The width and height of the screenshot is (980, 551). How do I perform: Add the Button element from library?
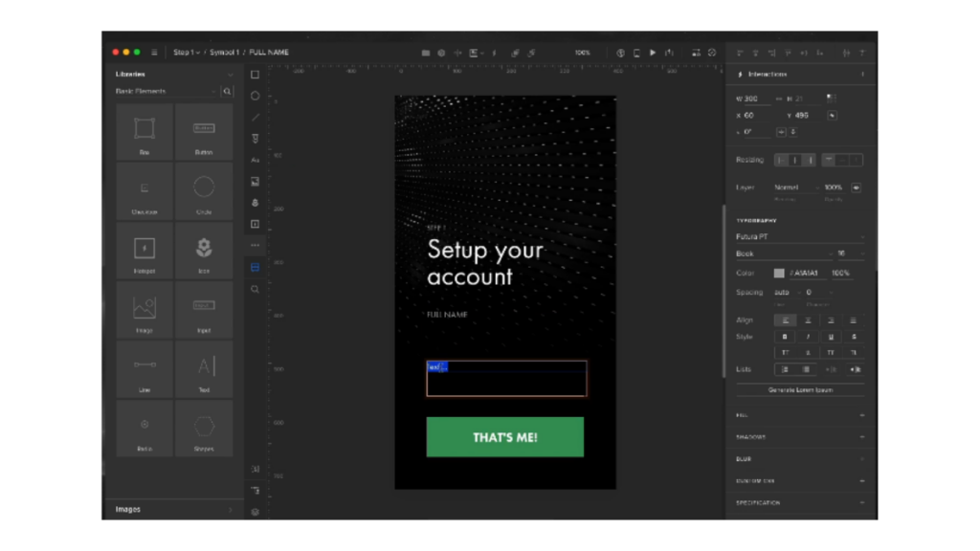pyautogui.click(x=204, y=132)
